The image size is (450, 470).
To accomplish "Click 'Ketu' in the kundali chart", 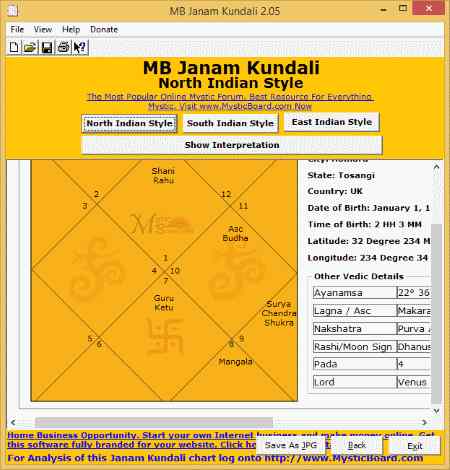I will pos(164,307).
